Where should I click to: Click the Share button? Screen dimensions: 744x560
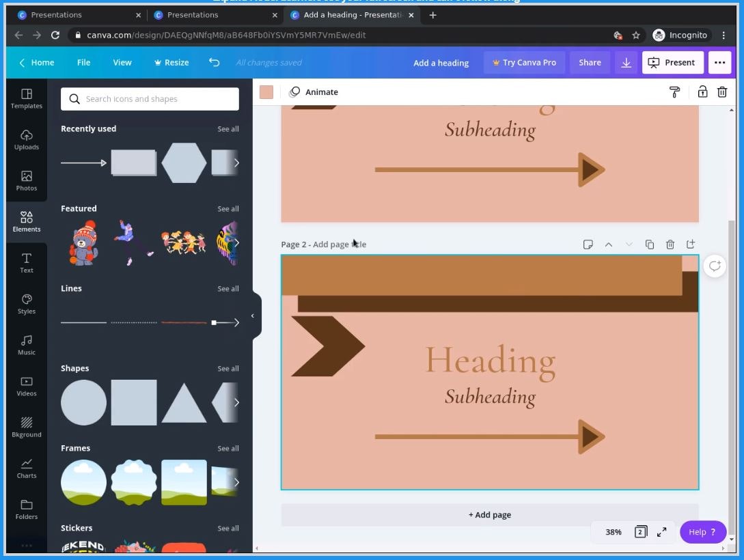[x=590, y=63]
